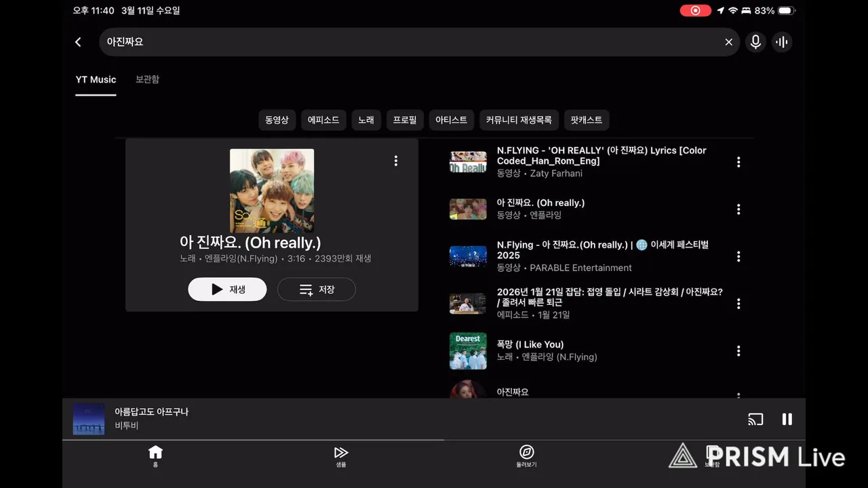Pause the currently playing track
This screenshot has width=868, height=488.
(787, 420)
